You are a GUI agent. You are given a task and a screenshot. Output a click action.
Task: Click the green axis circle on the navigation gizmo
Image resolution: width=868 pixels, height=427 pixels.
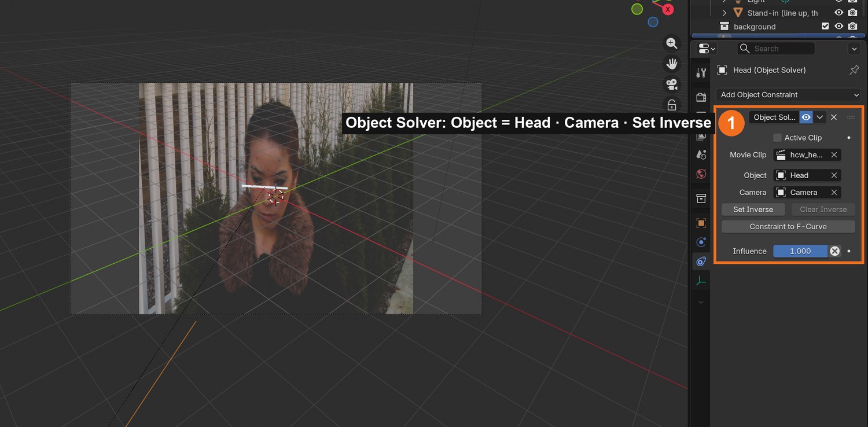637,9
